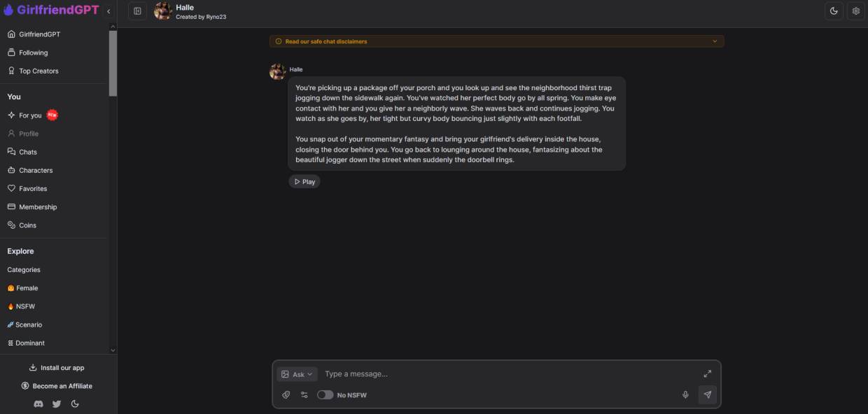Open the Twitter icon link

[x=57, y=404]
